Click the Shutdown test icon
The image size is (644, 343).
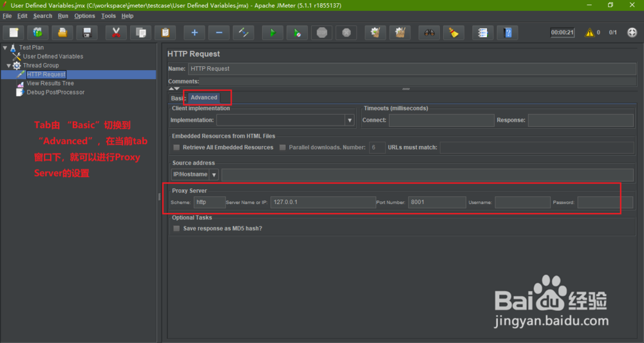346,33
